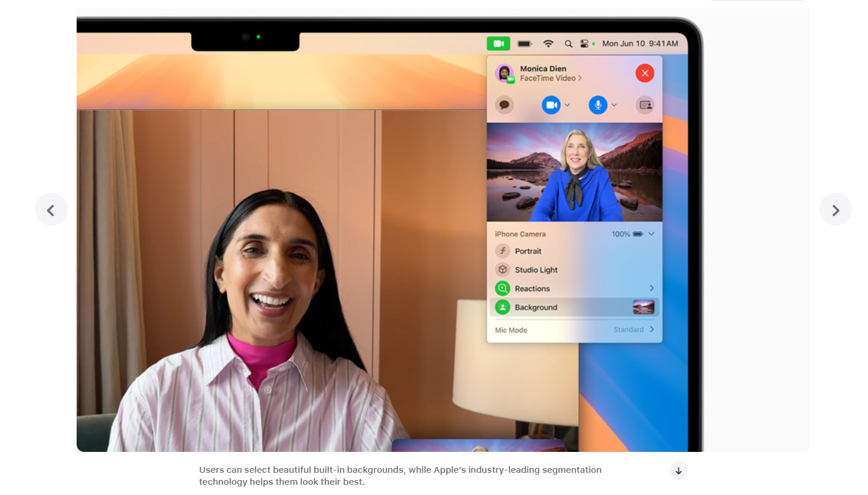Select the Background menu row

(x=575, y=308)
